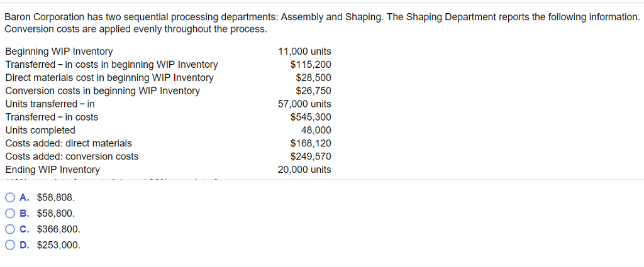Click the 'Costs added: direct materials' label
The image size is (644, 267).
point(69,143)
